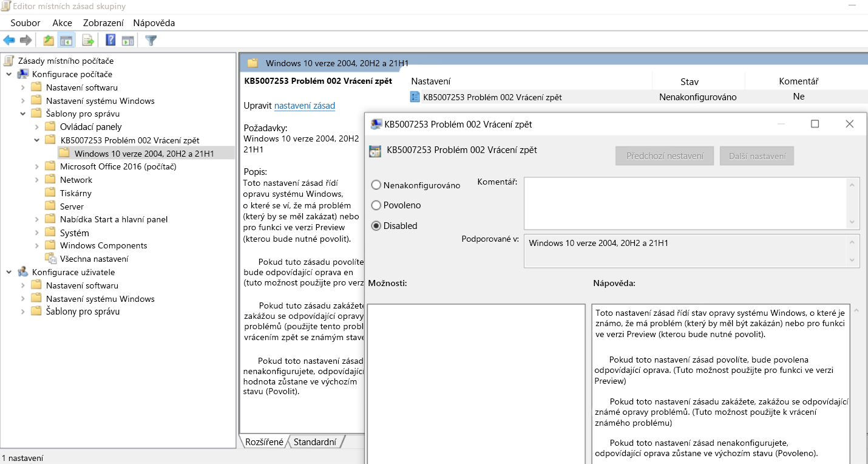Click the folder Up one level icon

click(x=49, y=41)
